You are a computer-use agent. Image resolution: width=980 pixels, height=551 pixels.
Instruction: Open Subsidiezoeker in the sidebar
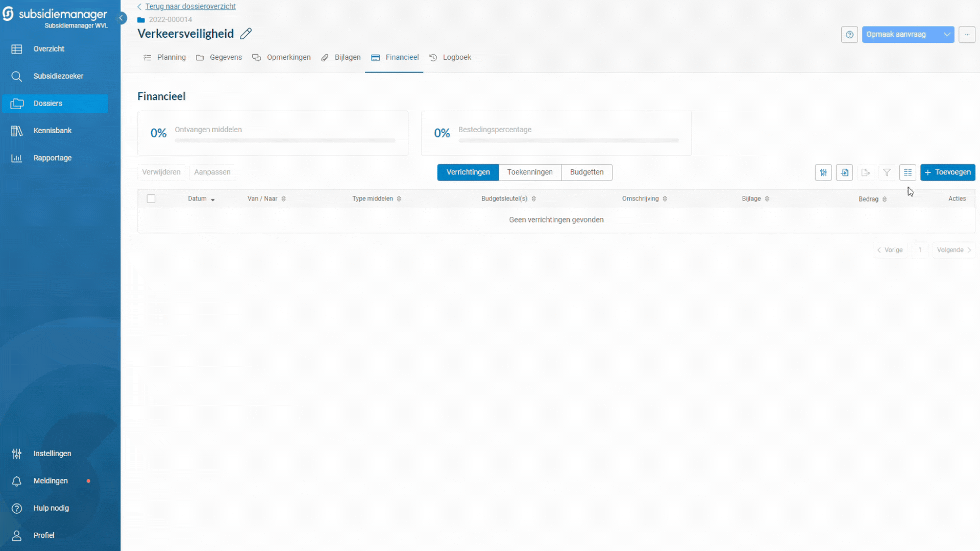(x=58, y=76)
